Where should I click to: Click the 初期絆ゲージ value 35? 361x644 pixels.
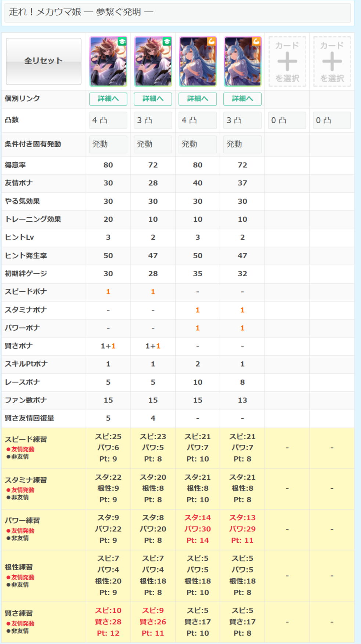coord(198,274)
